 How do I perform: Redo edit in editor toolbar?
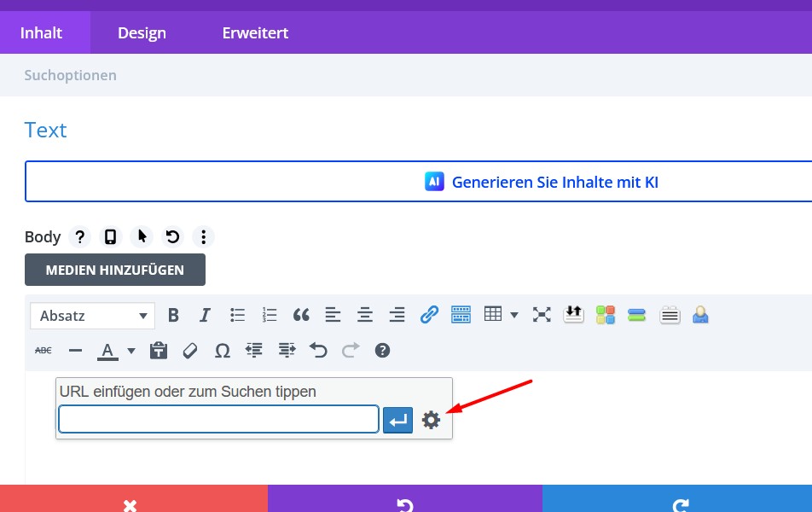click(x=351, y=351)
